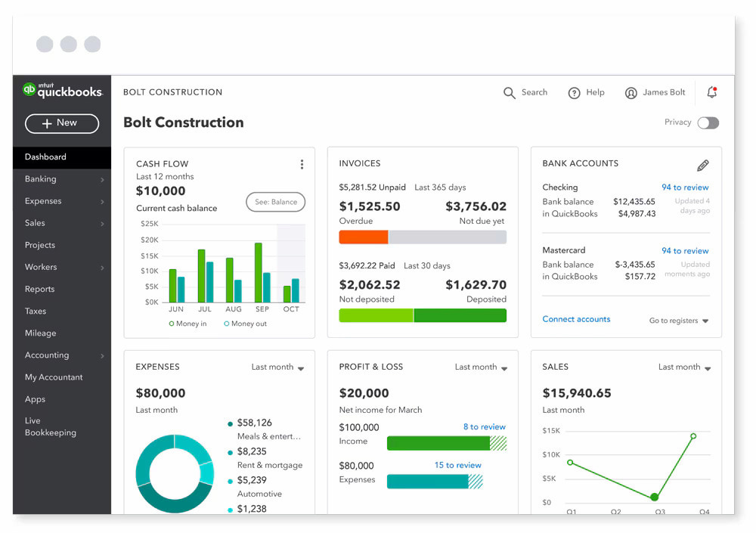This screenshot has width=756, height=533.
Task: Click the orange Overdue invoices bar
Action: (364, 237)
